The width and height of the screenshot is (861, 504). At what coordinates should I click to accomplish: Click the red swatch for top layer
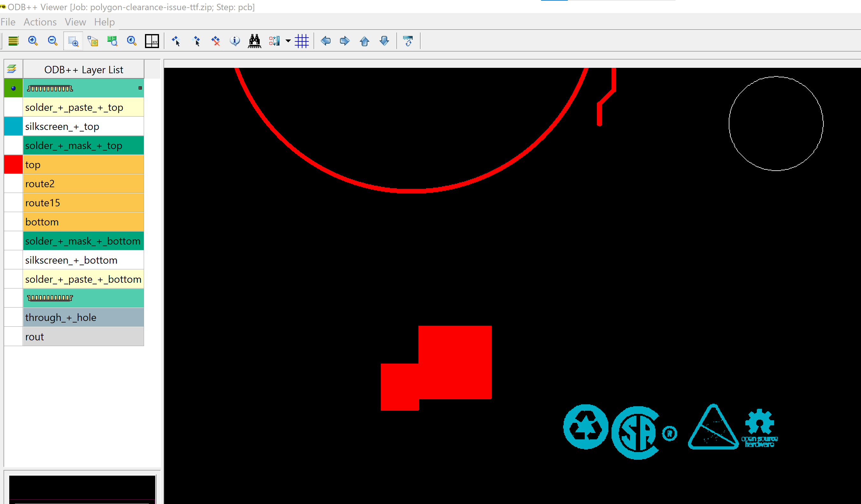pyautogui.click(x=13, y=165)
